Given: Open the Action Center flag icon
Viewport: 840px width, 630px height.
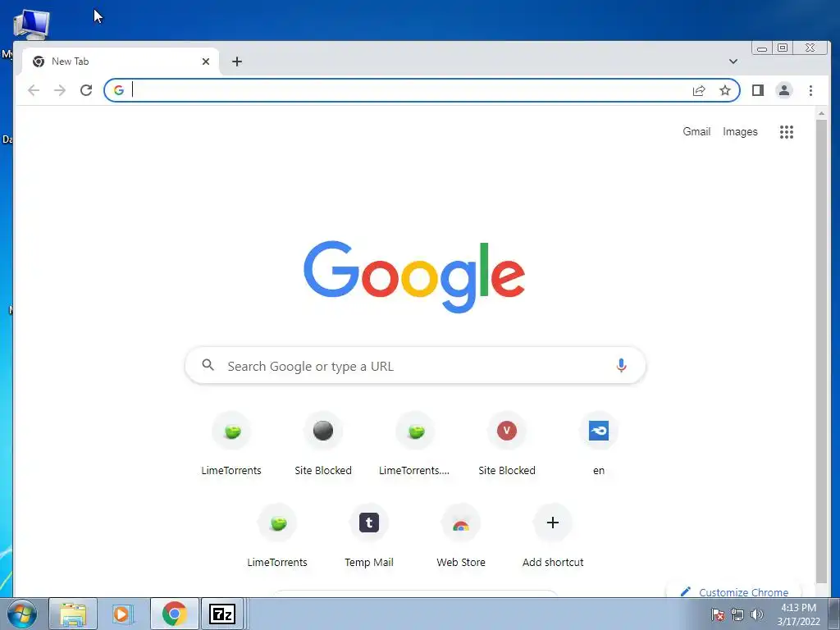Looking at the screenshot, I should pyautogui.click(x=718, y=614).
